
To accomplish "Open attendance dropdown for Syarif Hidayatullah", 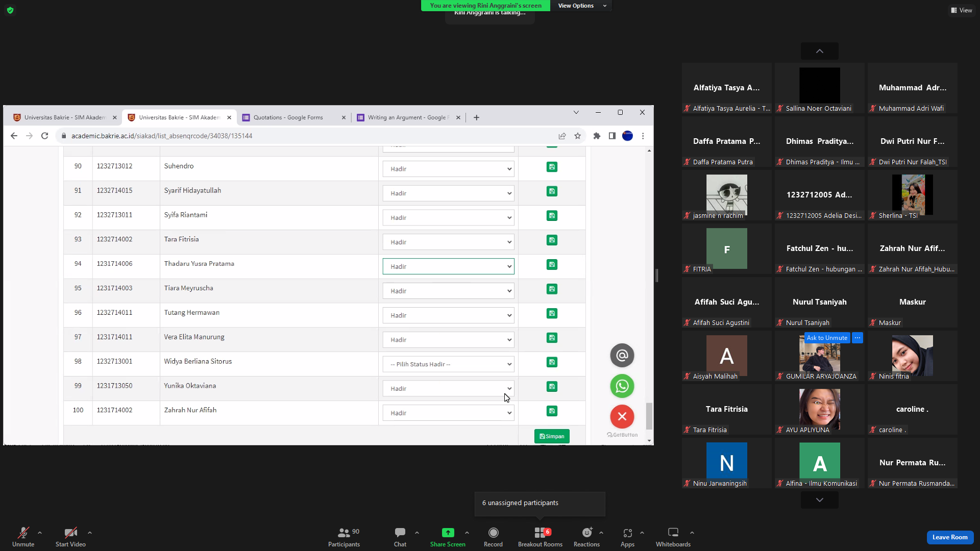I will point(448,193).
